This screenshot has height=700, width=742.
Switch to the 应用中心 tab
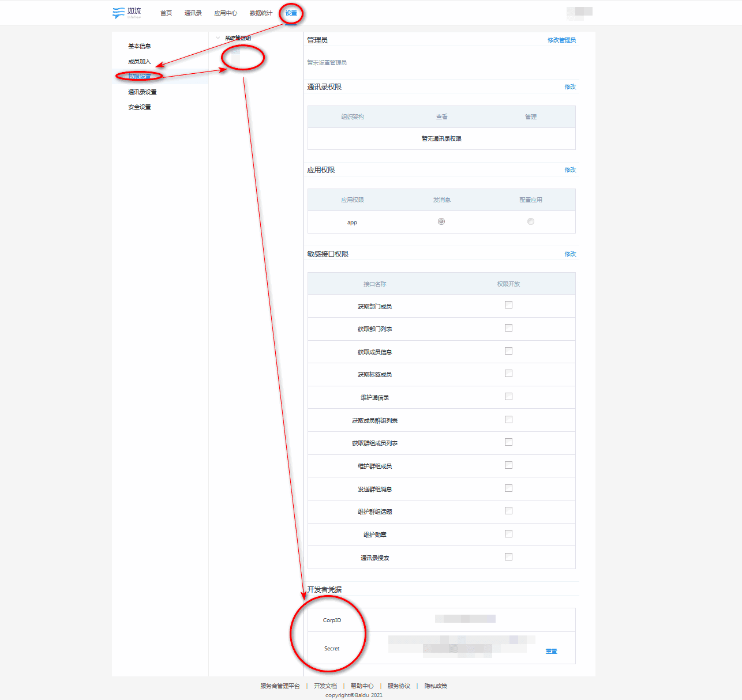point(226,13)
